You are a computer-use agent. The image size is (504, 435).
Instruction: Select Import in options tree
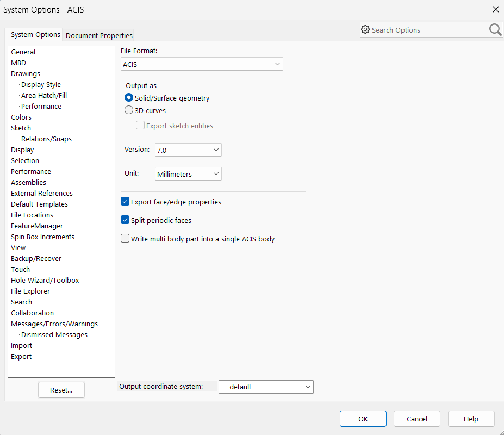pos(22,346)
